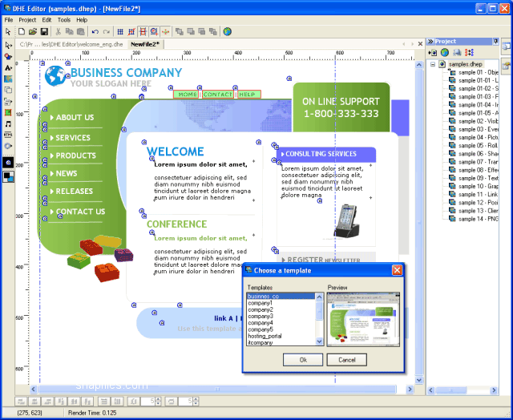This screenshot has width=513, height=420.
Task: Select the arrow select tool in left toolbox
Action: pos(8,45)
